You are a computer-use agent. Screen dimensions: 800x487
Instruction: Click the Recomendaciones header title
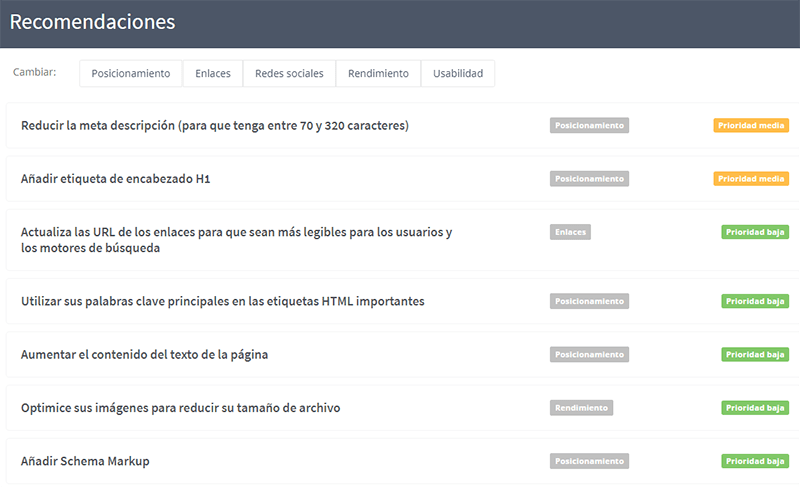pos(92,22)
